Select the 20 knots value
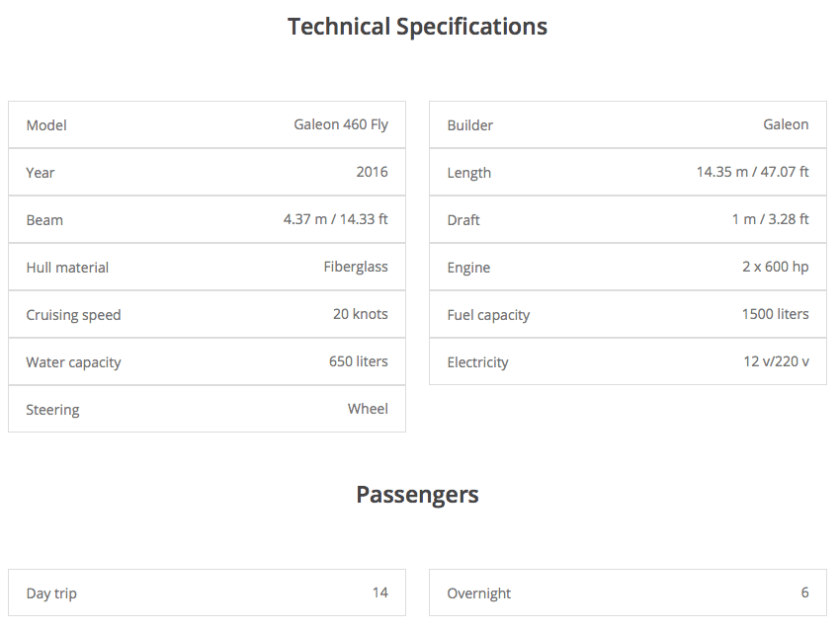This screenshot has height=631, width=840. pos(360,314)
